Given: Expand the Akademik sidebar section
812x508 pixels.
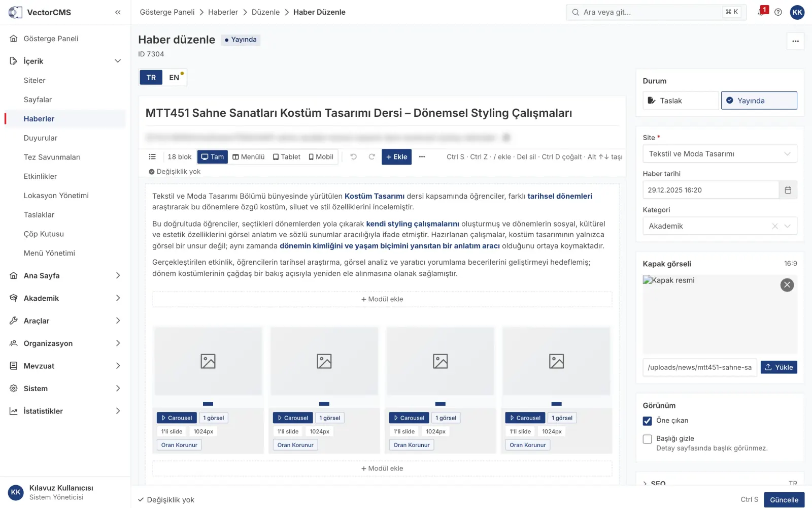Looking at the screenshot, I should point(65,298).
